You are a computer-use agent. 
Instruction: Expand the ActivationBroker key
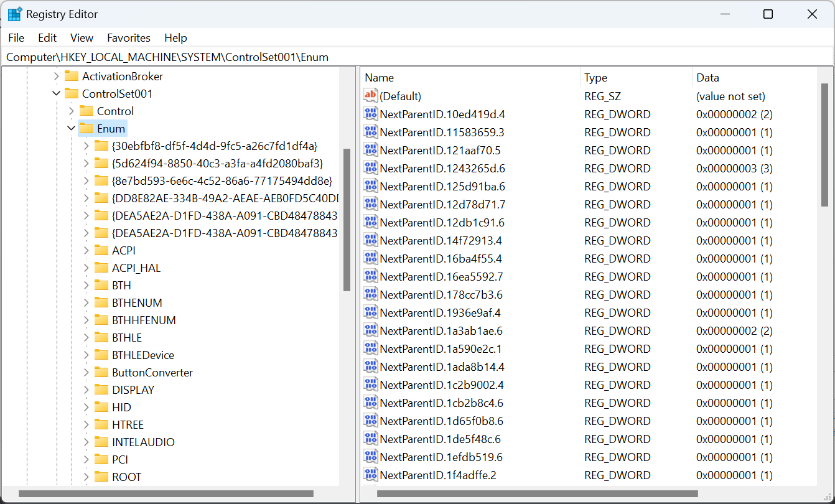coord(57,76)
